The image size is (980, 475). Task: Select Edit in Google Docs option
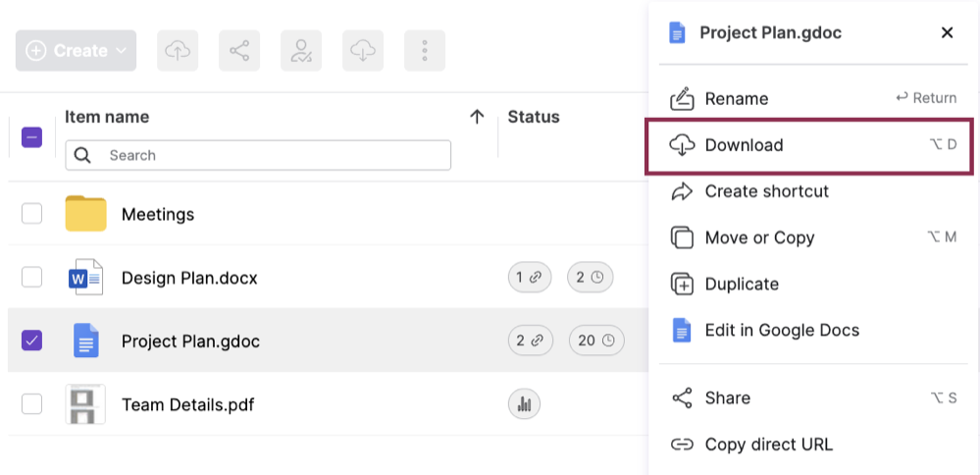coord(781,330)
